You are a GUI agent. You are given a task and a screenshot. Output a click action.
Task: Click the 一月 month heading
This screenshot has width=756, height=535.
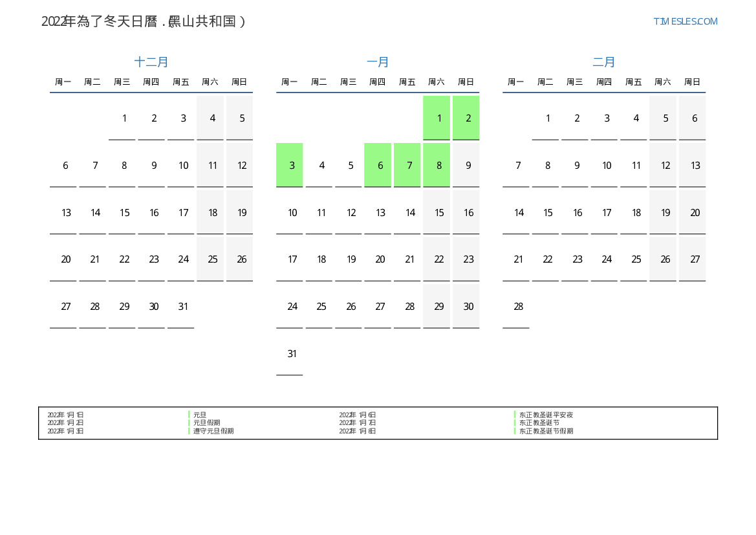coord(378,62)
